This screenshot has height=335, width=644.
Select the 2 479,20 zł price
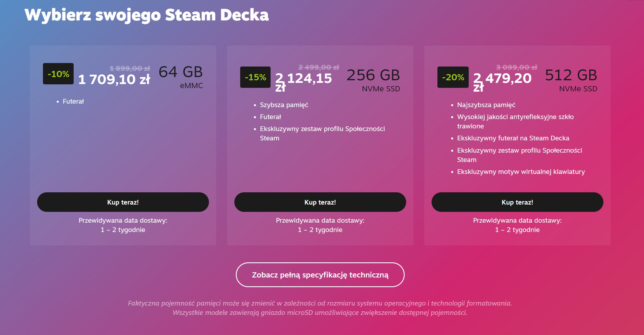pyautogui.click(x=502, y=82)
